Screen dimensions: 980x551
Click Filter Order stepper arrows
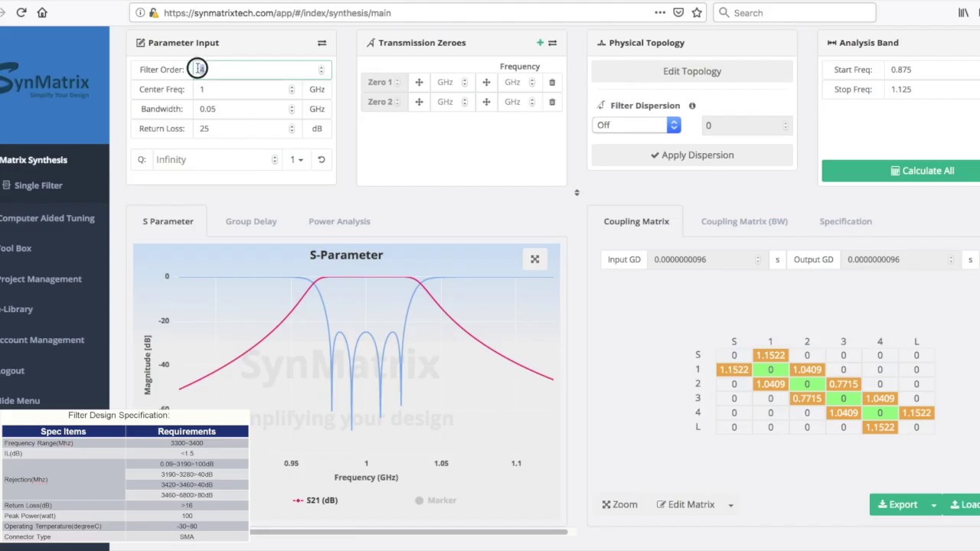[322, 70]
